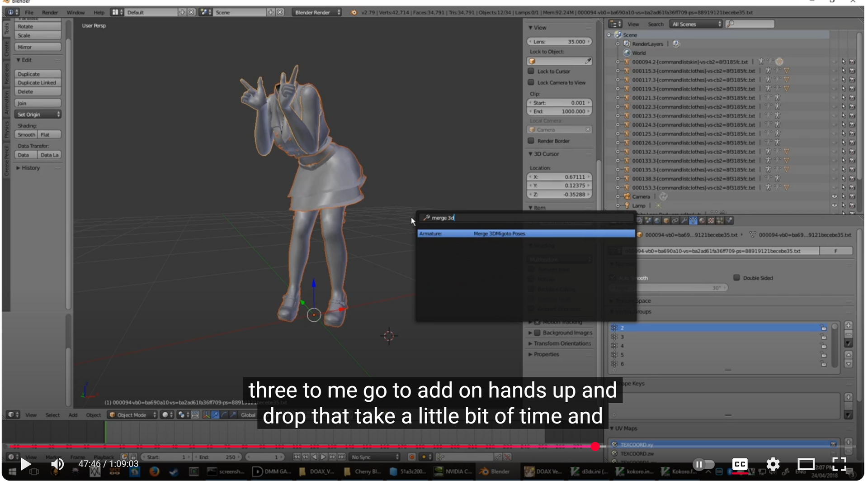
Task: Open the Texture checkerboard properties tab
Action: pyautogui.click(x=711, y=220)
